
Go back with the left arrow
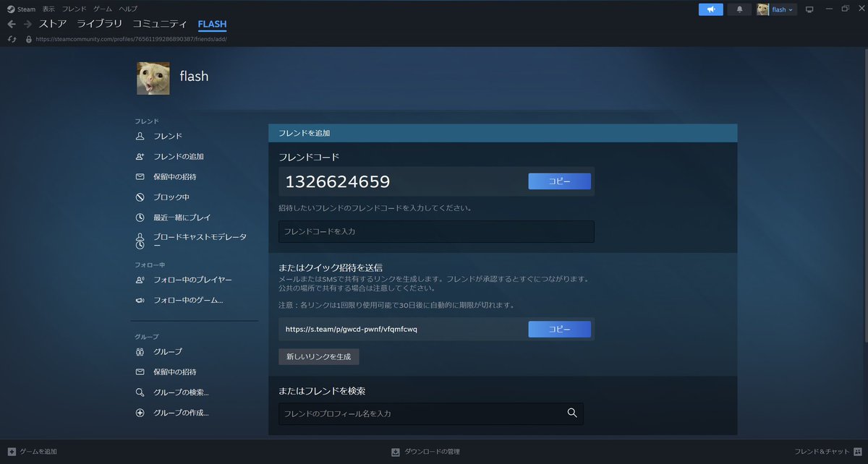tap(12, 24)
